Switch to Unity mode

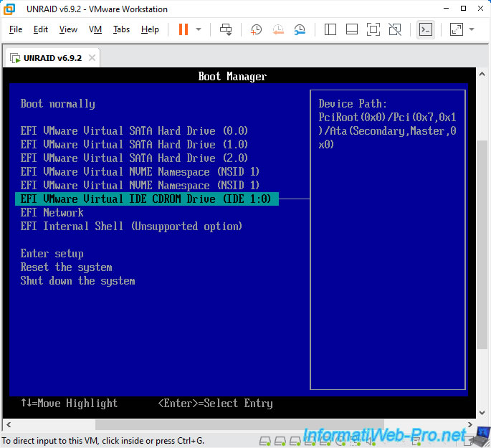coord(394,29)
